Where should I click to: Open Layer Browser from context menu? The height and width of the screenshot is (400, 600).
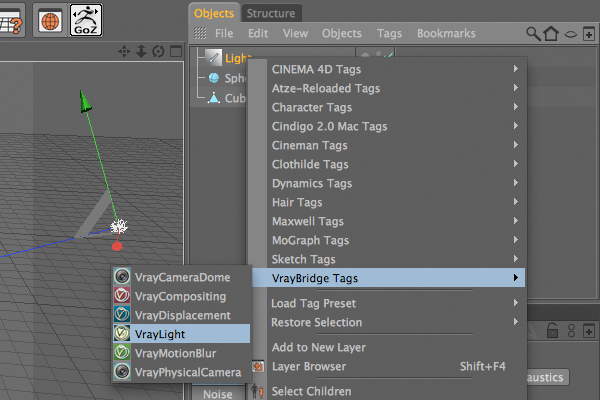point(388,366)
